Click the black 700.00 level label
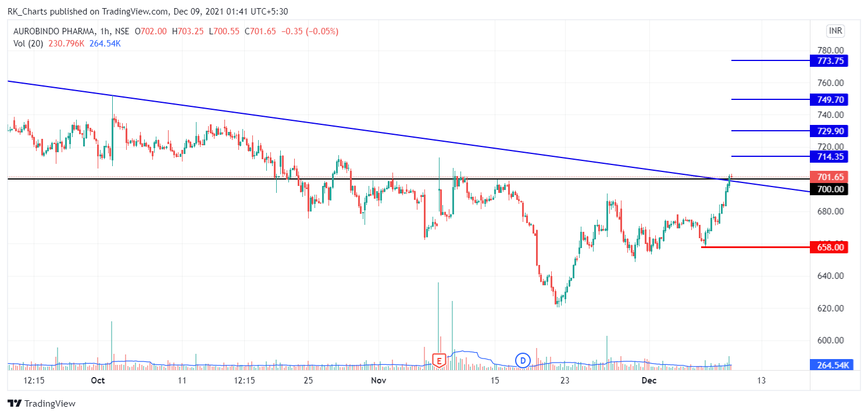This screenshot has width=868, height=416. (x=828, y=189)
